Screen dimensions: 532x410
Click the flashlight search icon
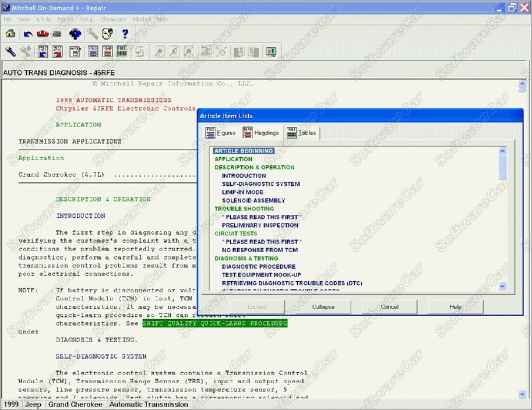pyautogui.click(x=10, y=52)
